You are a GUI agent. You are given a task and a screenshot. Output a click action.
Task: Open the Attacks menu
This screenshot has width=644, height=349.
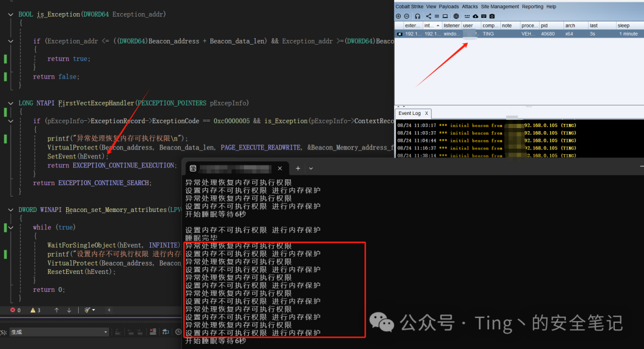(469, 7)
